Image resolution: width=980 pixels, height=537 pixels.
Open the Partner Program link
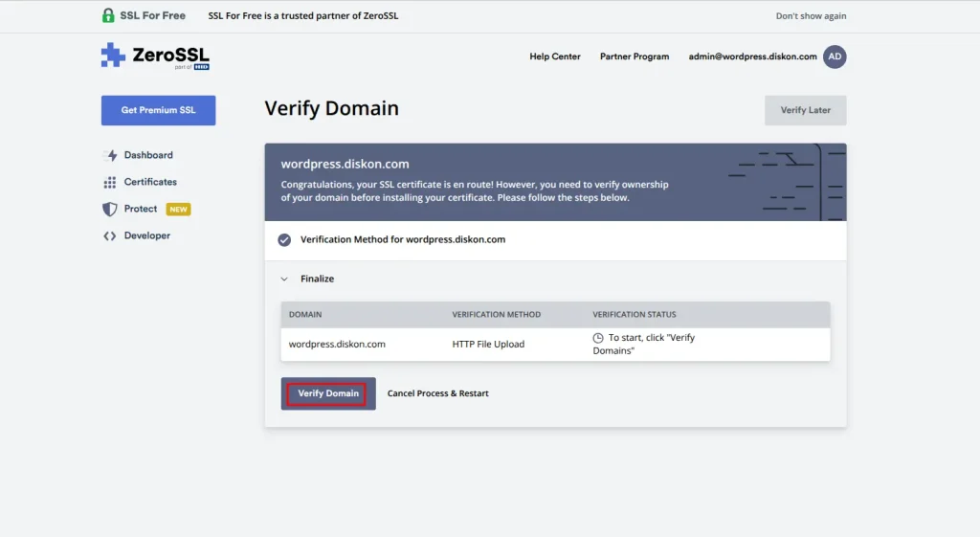[x=635, y=56]
